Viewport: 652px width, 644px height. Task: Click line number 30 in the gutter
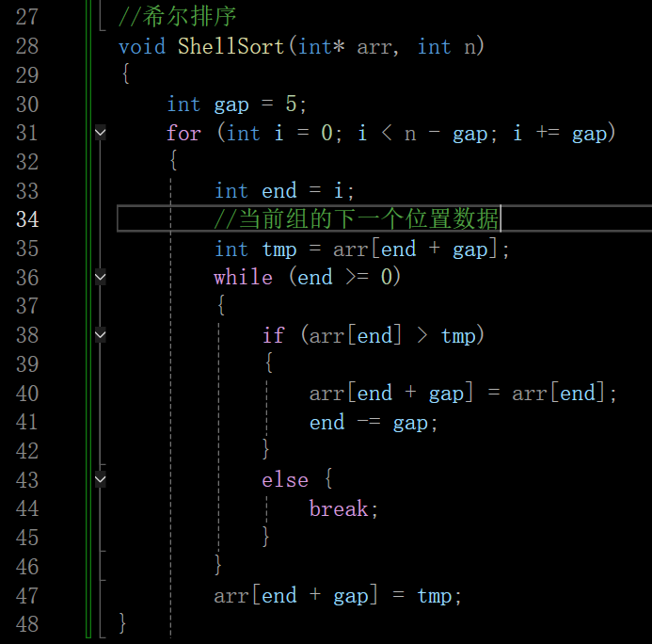27,104
